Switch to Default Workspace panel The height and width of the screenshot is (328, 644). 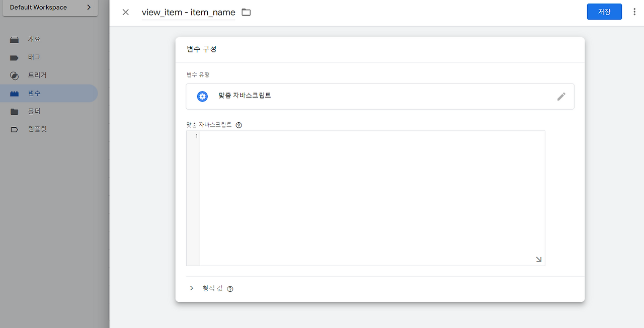tap(38, 8)
